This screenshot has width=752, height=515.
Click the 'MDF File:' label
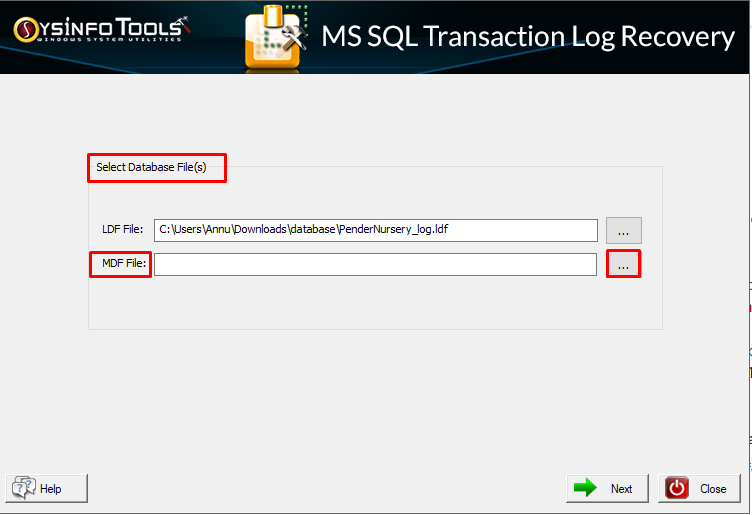[x=124, y=263]
